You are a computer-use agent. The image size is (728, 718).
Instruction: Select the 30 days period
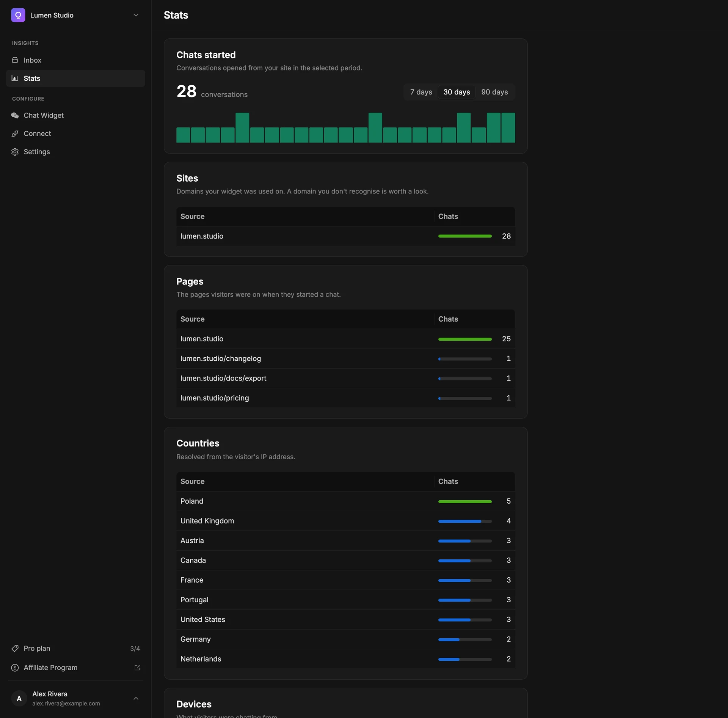(x=457, y=92)
